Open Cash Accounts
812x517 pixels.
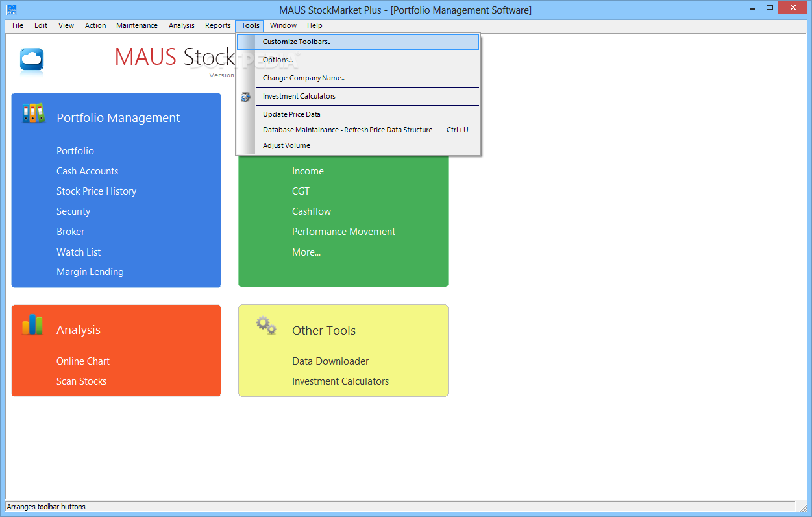pyautogui.click(x=88, y=171)
